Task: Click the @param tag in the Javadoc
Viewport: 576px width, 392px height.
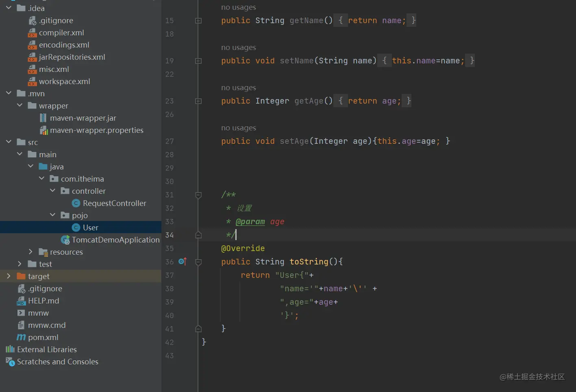Action: pos(250,222)
